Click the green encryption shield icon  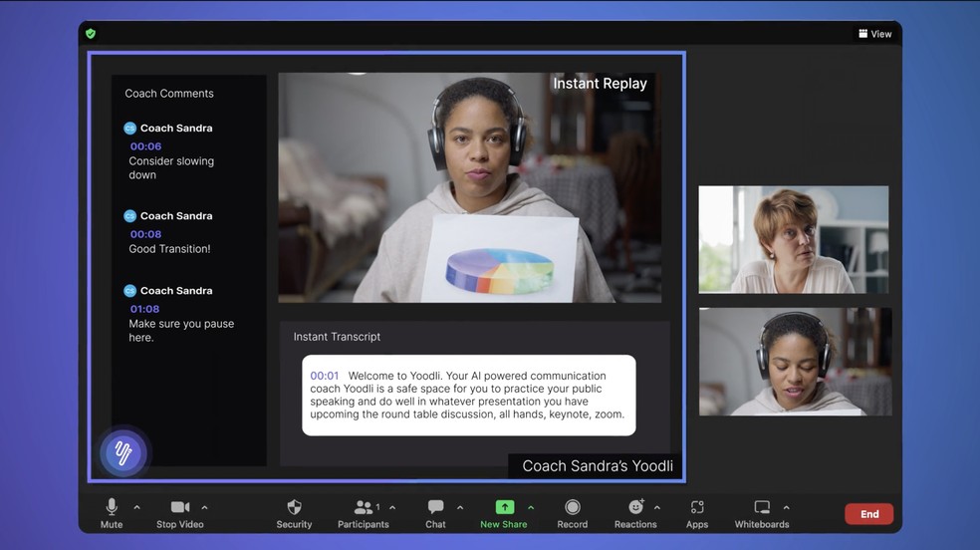click(x=91, y=33)
